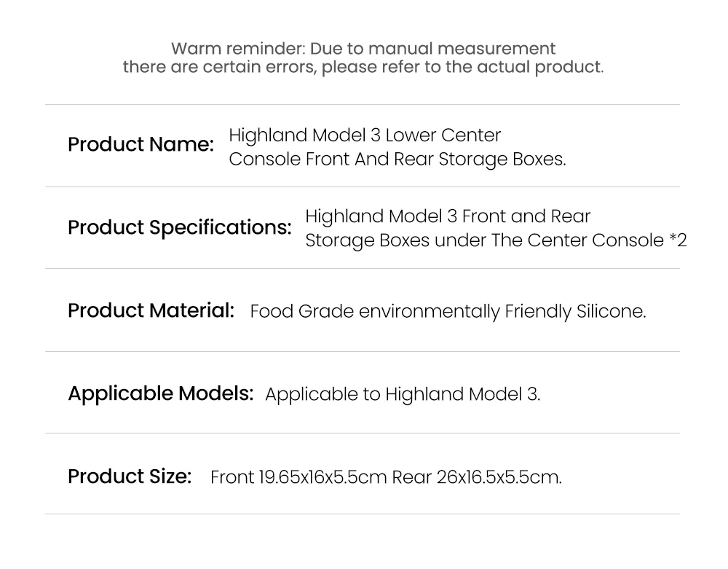
Task: Select "Highland Model 3 Front and Rear" line
Action: (x=448, y=216)
